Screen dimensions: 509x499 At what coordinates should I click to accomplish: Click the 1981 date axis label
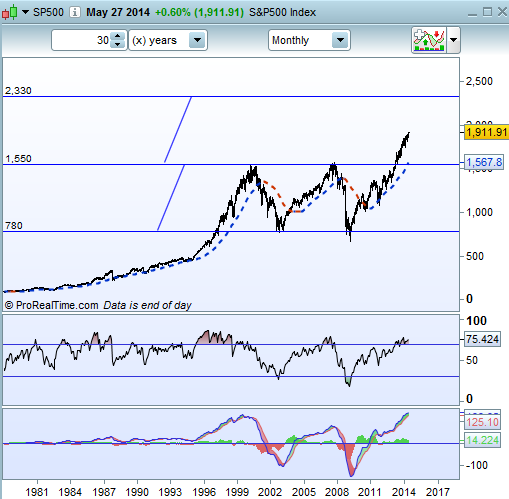37,492
